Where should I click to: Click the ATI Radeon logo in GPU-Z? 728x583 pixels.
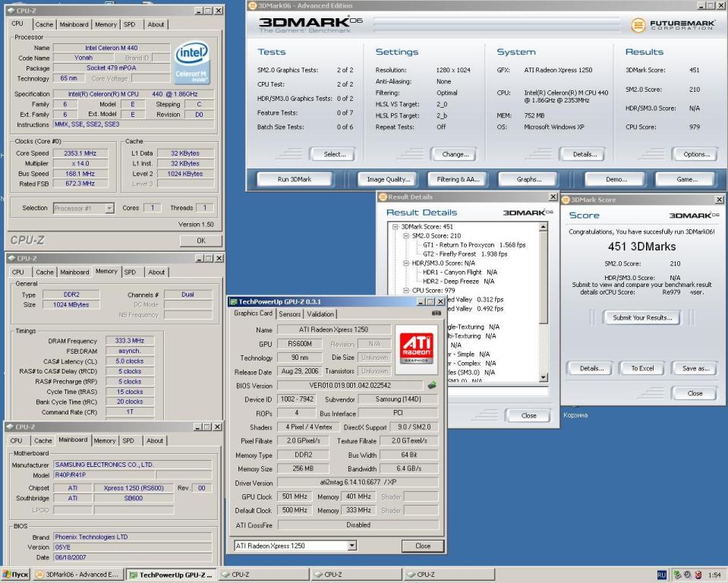tap(416, 349)
